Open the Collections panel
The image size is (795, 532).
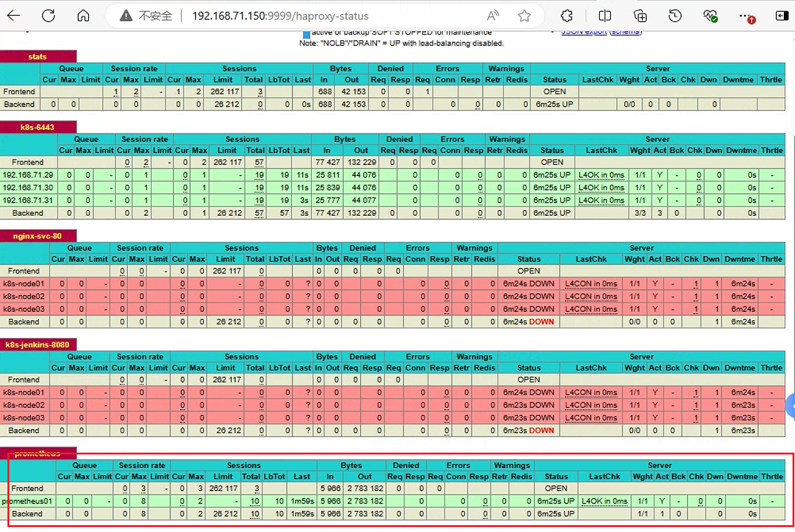tap(640, 16)
